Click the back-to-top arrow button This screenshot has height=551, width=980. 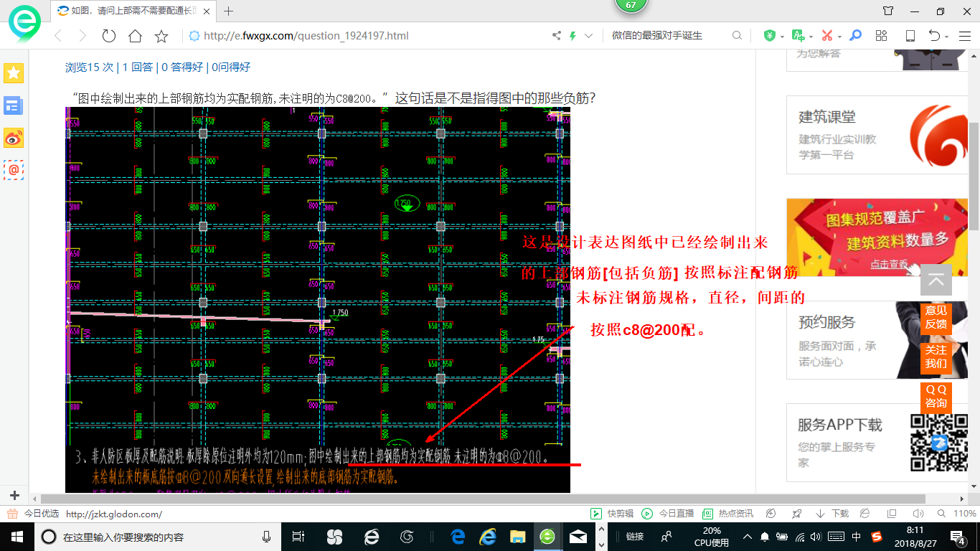coord(936,280)
